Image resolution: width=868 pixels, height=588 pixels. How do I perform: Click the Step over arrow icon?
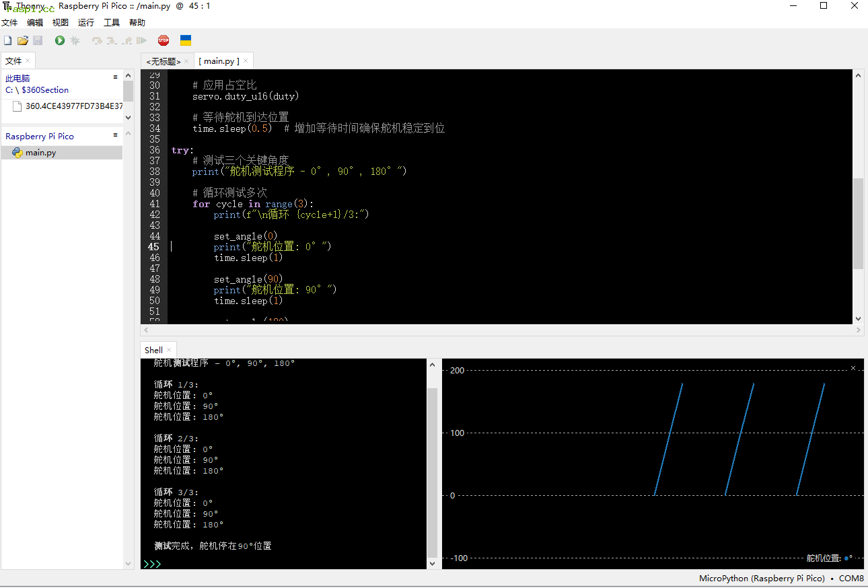click(x=97, y=41)
